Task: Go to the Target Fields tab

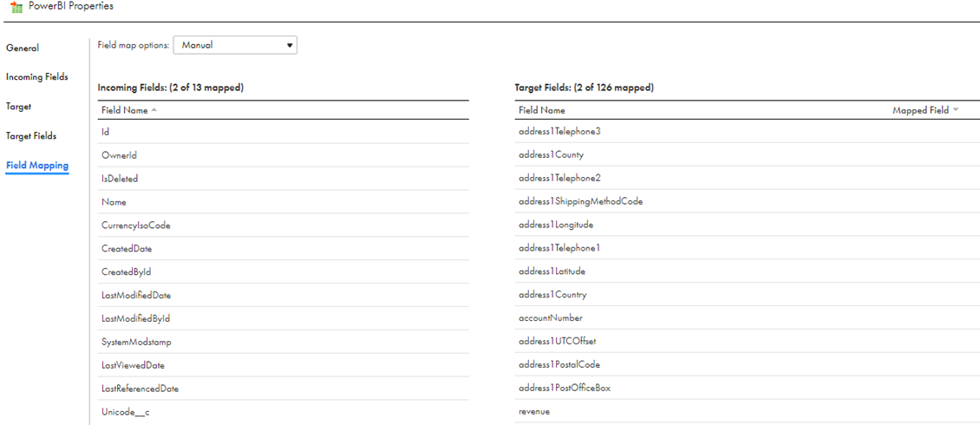Action: pyautogui.click(x=30, y=135)
